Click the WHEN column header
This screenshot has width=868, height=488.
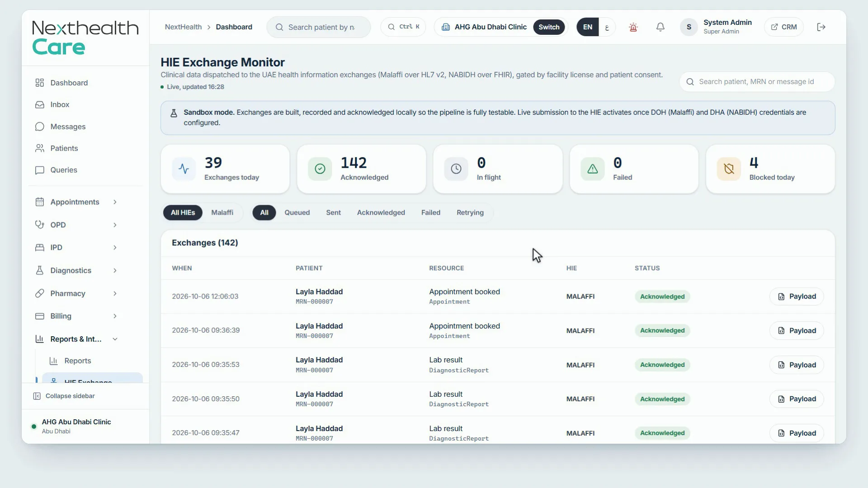tap(182, 268)
